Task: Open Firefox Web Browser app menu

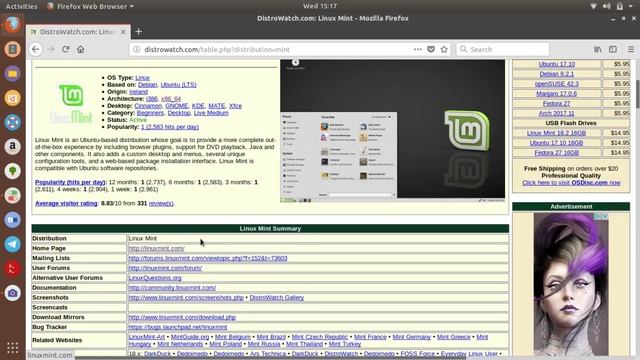Action: (x=90, y=6)
